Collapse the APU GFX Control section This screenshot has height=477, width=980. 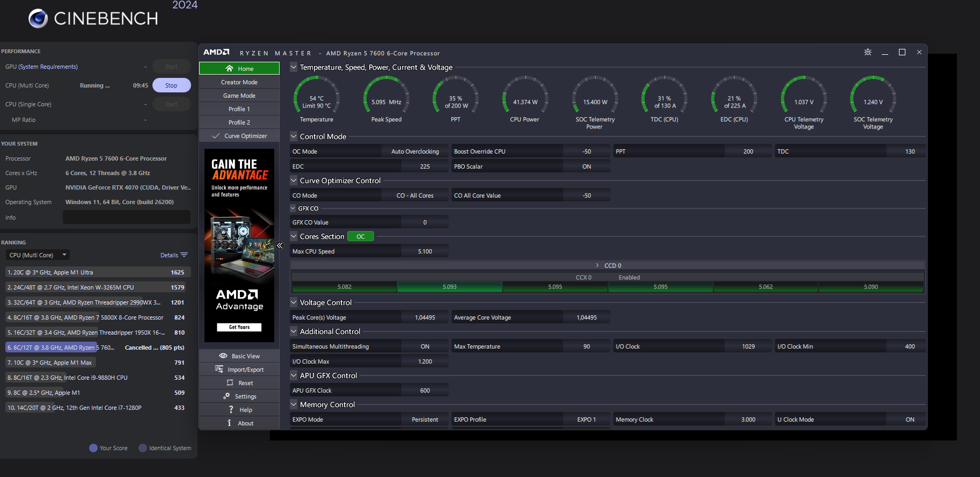[294, 375]
